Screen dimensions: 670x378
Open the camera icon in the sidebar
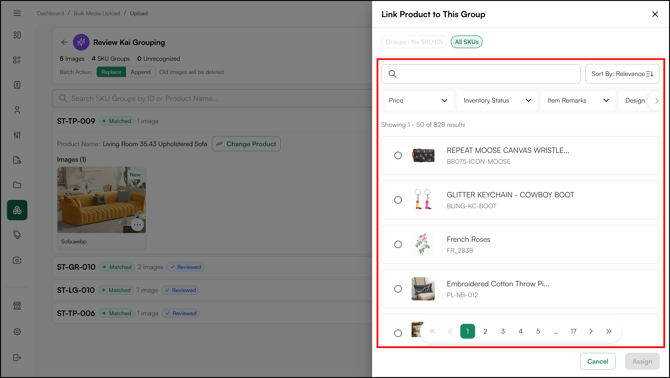point(17,260)
